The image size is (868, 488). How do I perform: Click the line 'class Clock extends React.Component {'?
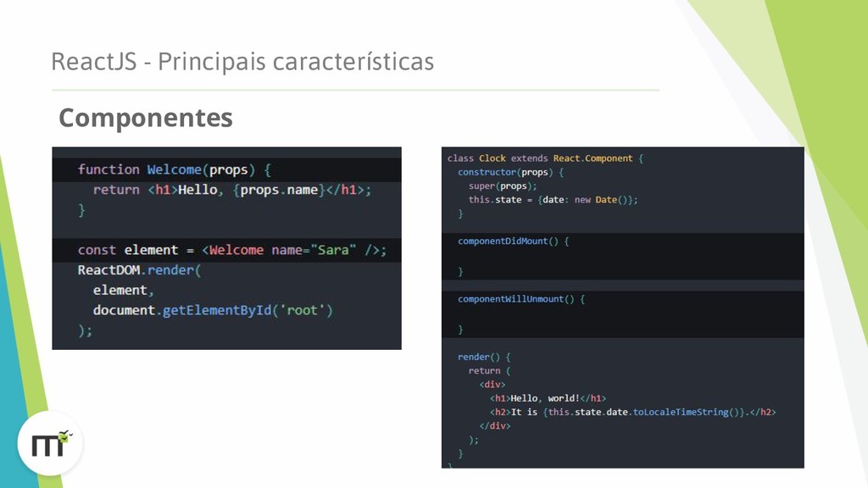tap(545, 158)
